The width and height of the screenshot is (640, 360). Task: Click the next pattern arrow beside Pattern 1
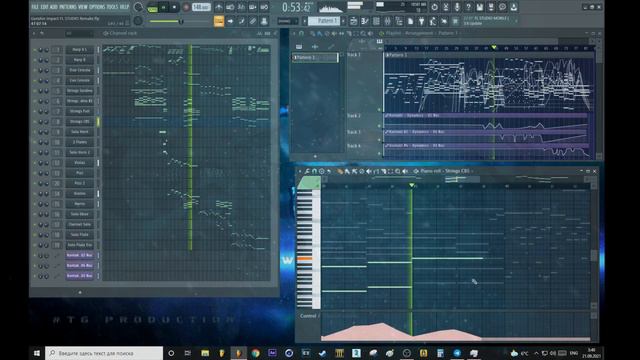coord(344,21)
